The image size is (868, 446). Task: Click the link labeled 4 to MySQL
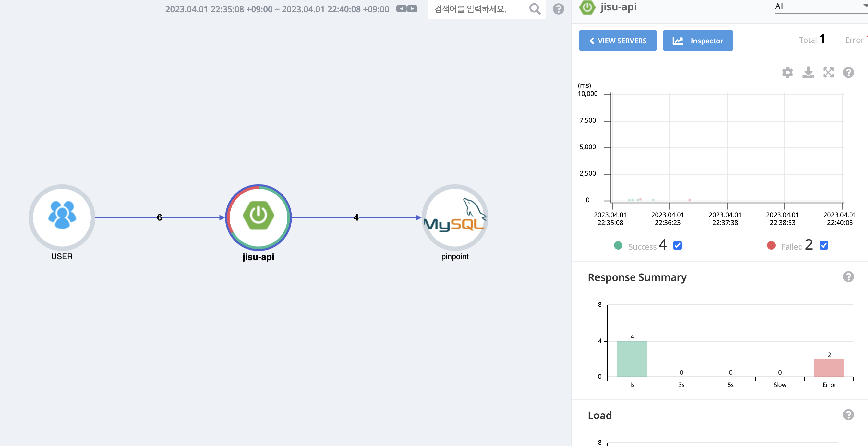point(356,217)
